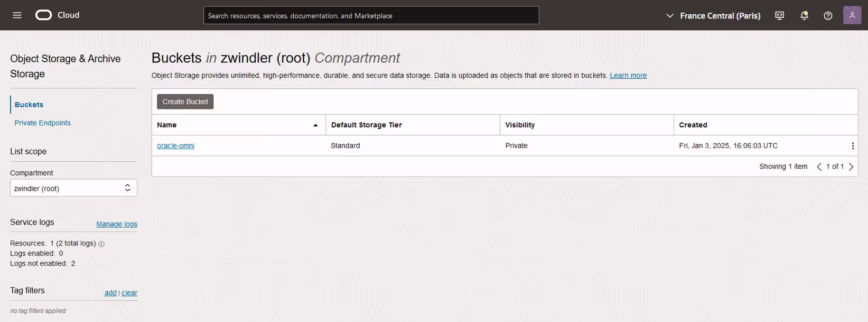Viewport: 868px width, 322px height.
Task: Click the Manage logs link
Action: pos(116,224)
